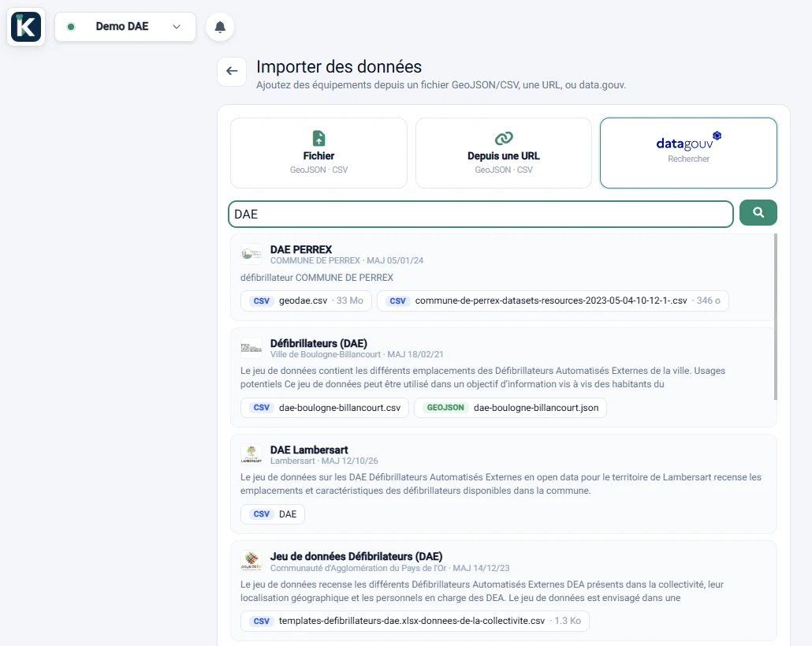Import the geodae.csv resource
Viewport: 812px width, 646px height.
(x=306, y=301)
